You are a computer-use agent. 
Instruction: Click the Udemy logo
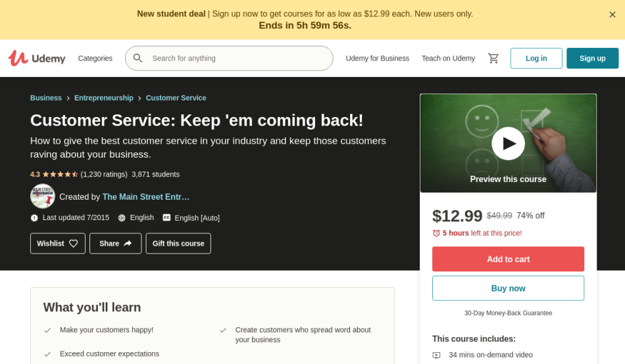37,58
